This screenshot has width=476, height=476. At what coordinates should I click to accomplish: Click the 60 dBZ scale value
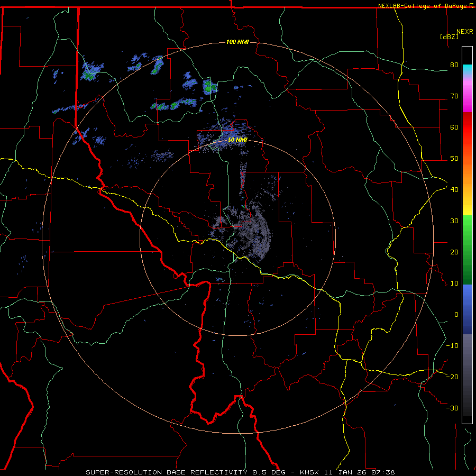(454, 127)
